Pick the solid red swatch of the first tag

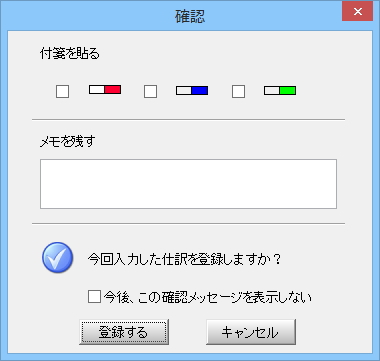coord(113,90)
